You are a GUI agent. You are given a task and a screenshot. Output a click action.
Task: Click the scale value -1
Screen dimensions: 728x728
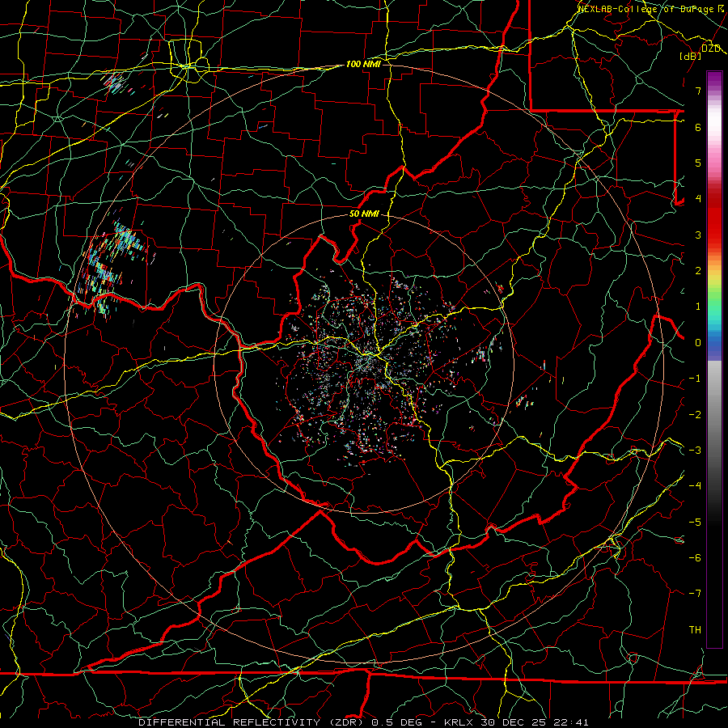(695, 379)
